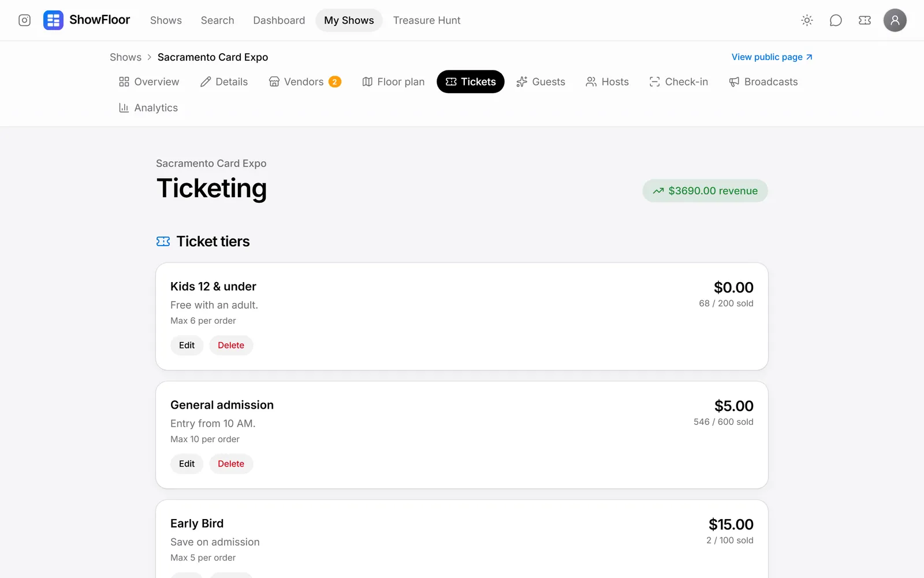
Task: Click the Sacramento Card Expo breadcrumb text
Action: 213,57
